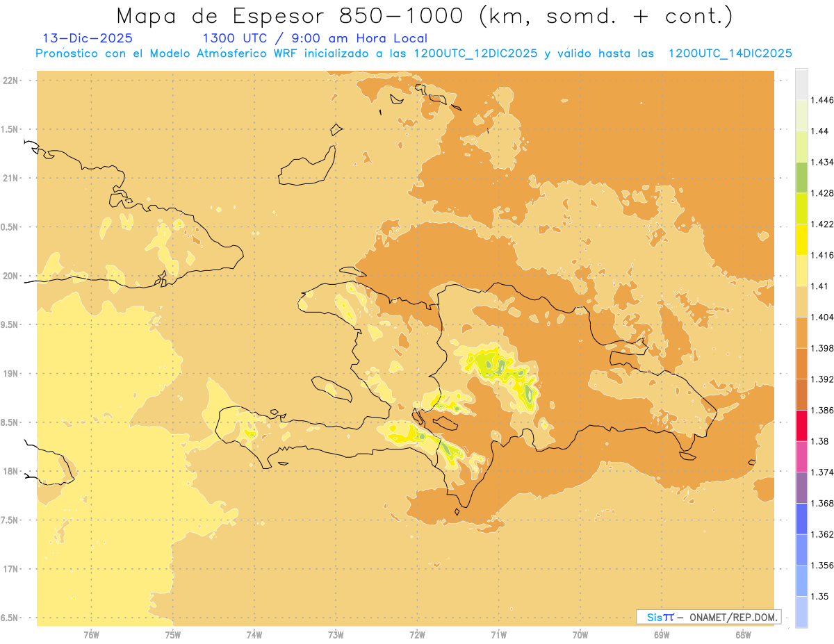Click the '8.5N' latitude label

point(10,422)
